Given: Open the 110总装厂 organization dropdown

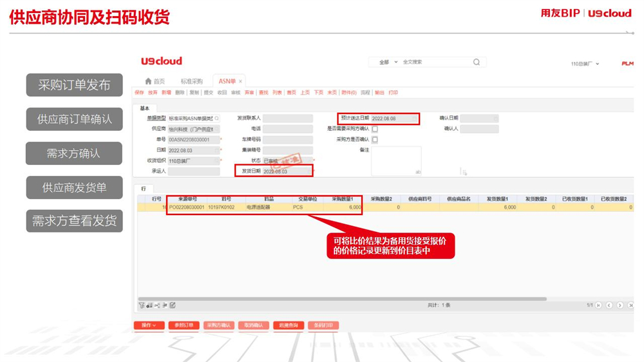Looking at the screenshot, I should pos(585,64).
